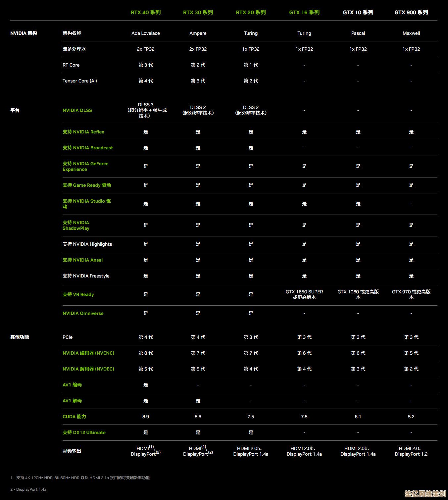The width and height of the screenshot is (448, 500).
Task: Click the 流多处理器 row label
Action: point(74,49)
